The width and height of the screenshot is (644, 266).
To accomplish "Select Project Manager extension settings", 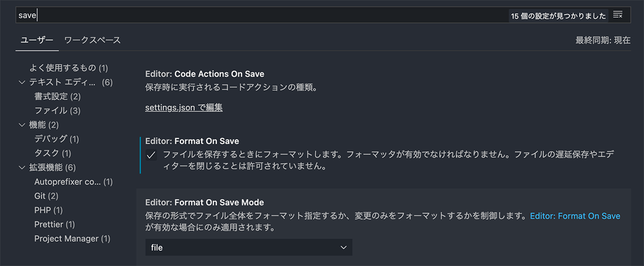I will point(72,238).
